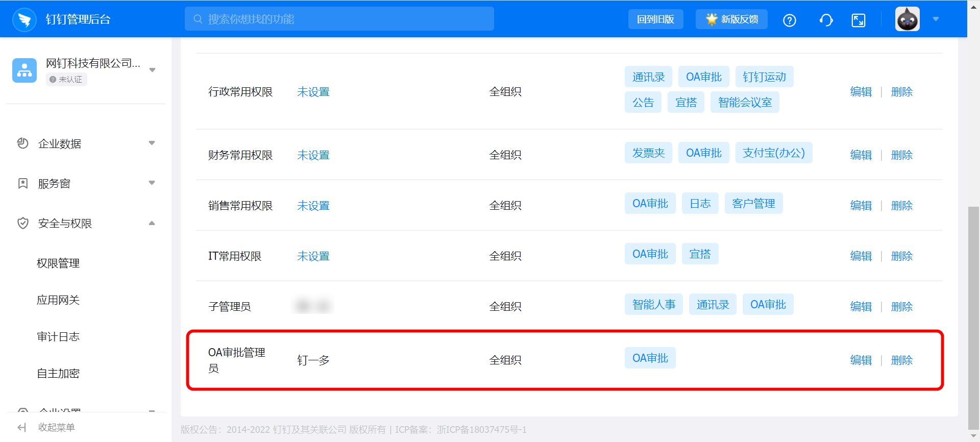The image size is (980, 442).
Task: Expand the account menu arrow beside avatar
Action: 936,19
